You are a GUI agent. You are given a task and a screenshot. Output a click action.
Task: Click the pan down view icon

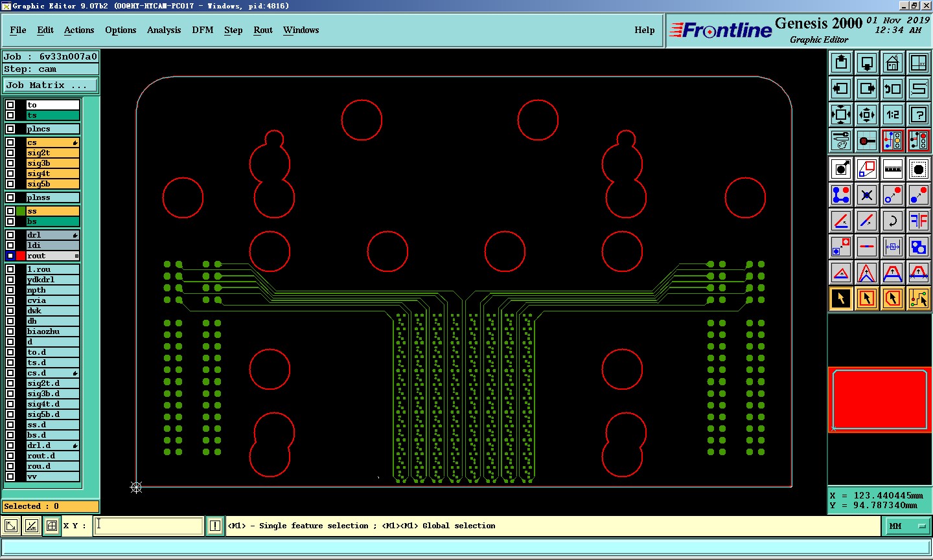click(867, 63)
